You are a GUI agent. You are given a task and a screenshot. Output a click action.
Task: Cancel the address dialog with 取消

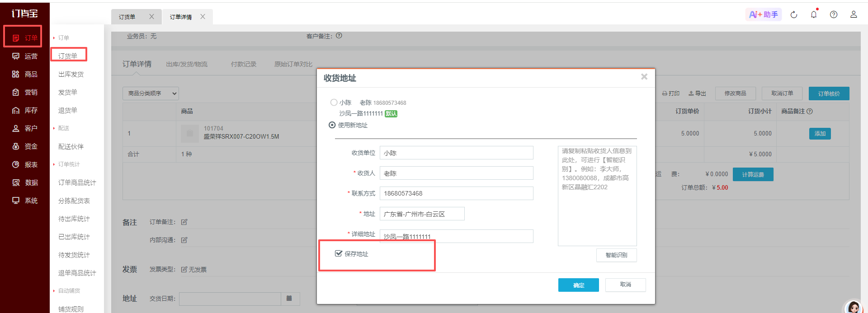tap(626, 285)
